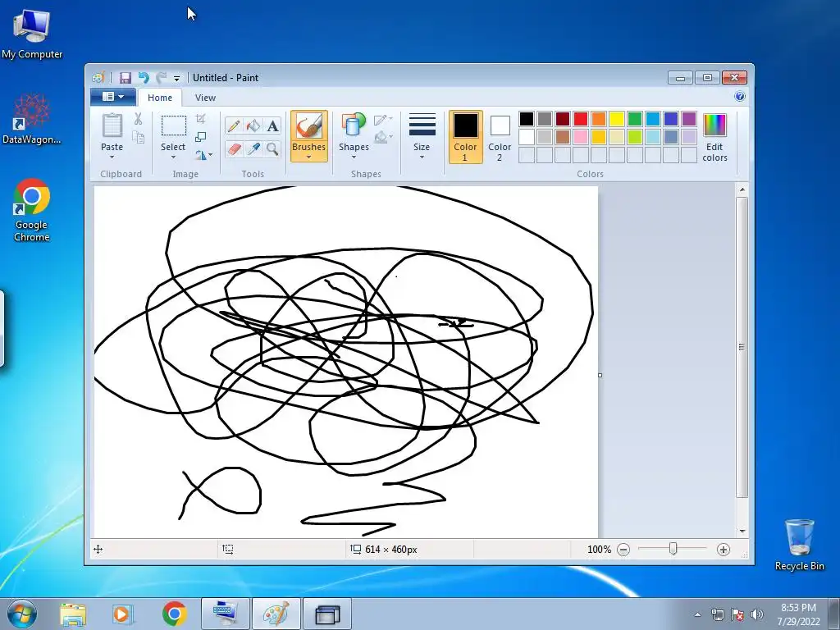Viewport: 840px width, 630px height.
Task: Open Windows Media Player from taskbar
Action: 123,614
